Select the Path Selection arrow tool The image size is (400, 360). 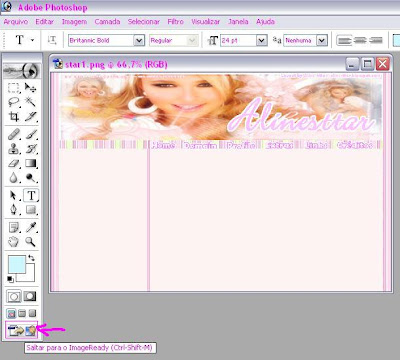coord(13,195)
